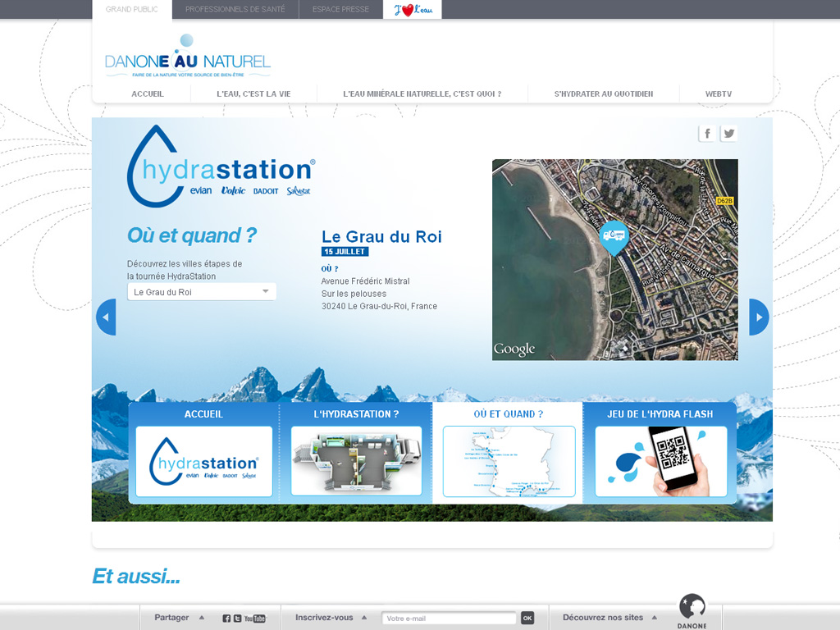Click the Google logo on the map
The image size is (840, 630).
click(514, 349)
